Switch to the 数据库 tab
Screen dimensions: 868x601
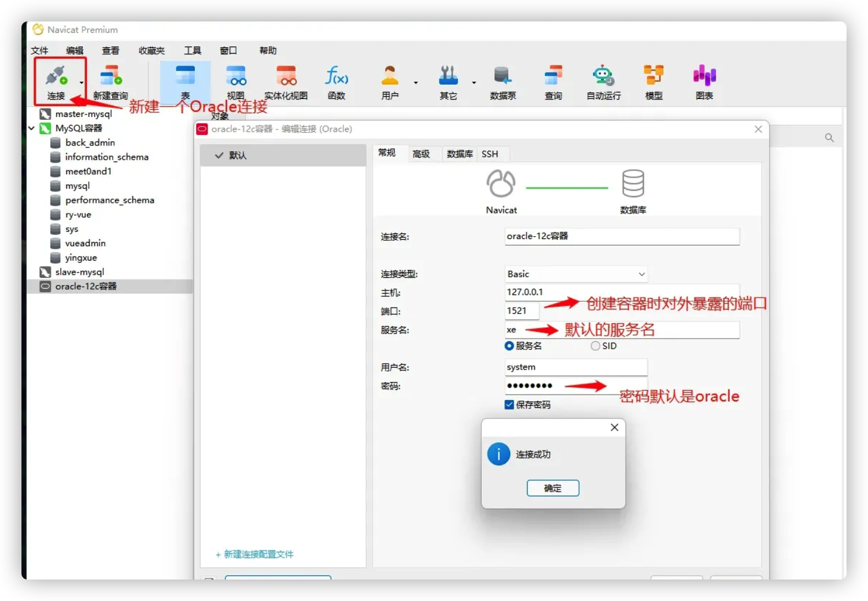[460, 154]
